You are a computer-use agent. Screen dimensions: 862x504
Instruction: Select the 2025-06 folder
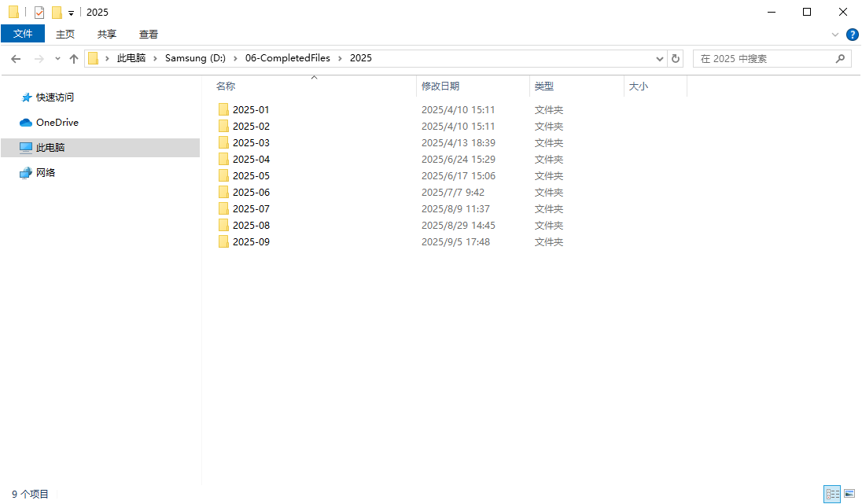point(251,193)
